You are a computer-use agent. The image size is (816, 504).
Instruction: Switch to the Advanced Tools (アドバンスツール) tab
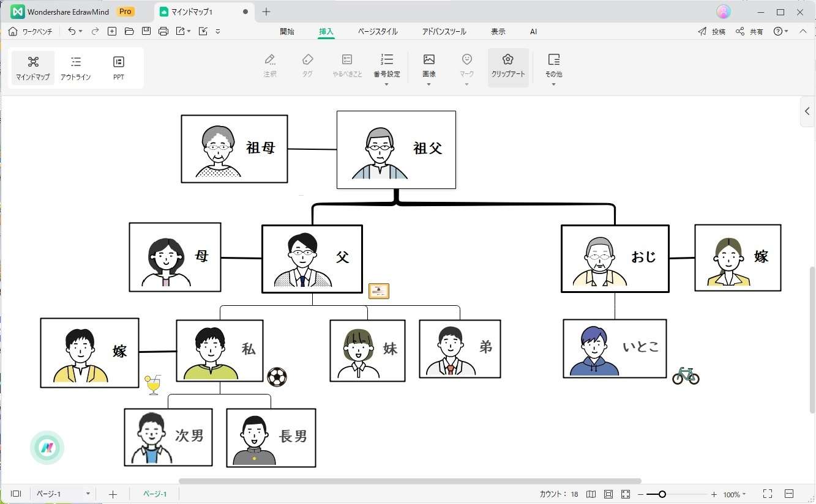(443, 32)
